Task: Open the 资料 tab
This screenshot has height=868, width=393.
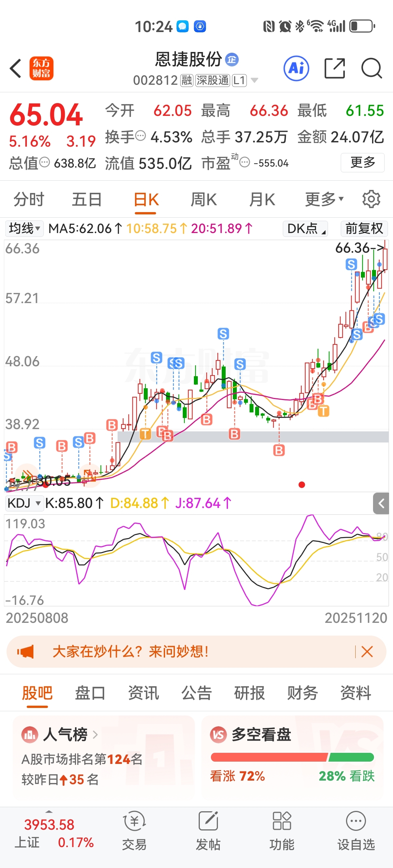Action: click(356, 693)
